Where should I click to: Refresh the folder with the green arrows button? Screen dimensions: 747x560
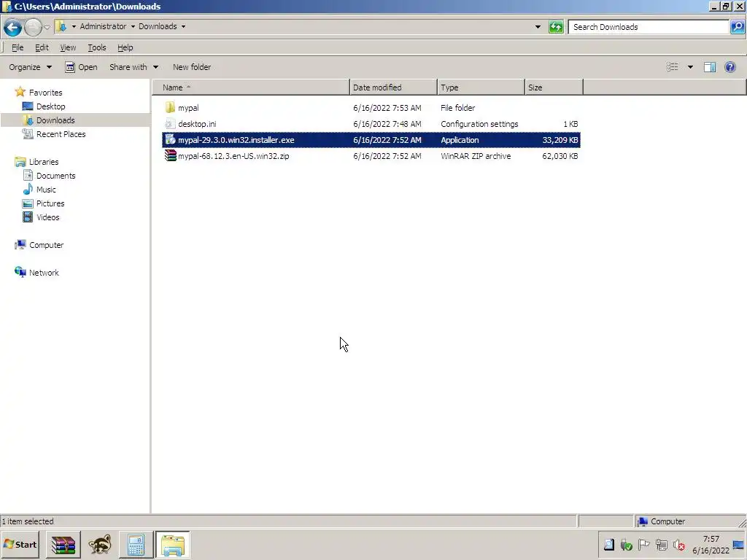pos(556,27)
